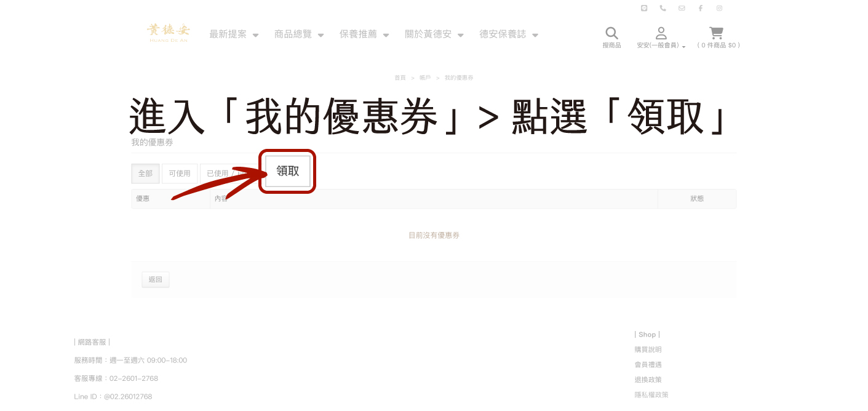Click the phone icon in top bar

663,8
